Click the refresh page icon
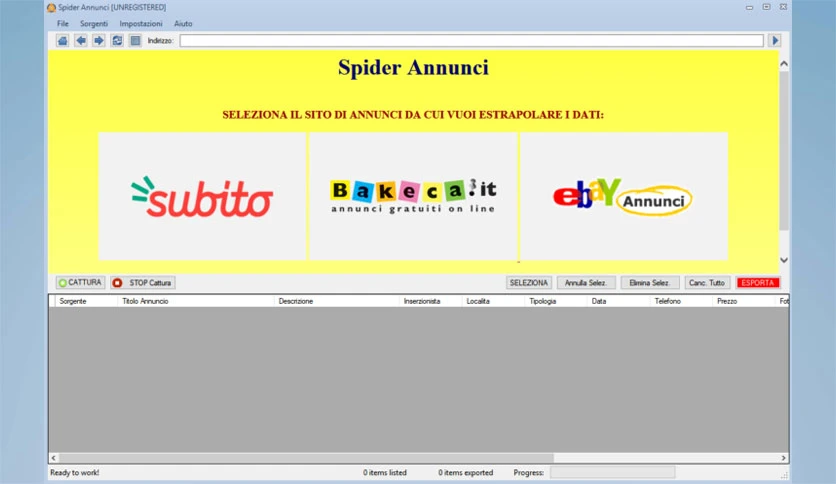This screenshot has height=484, width=836. [x=117, y=41]
